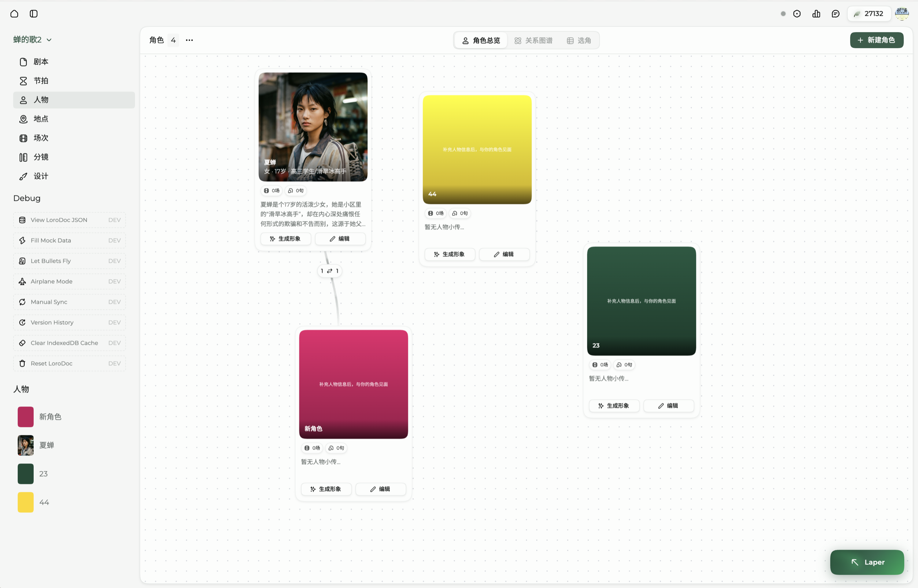
Task: Go to 地点 locations in sidebar
Action: (x=41, y=119)
